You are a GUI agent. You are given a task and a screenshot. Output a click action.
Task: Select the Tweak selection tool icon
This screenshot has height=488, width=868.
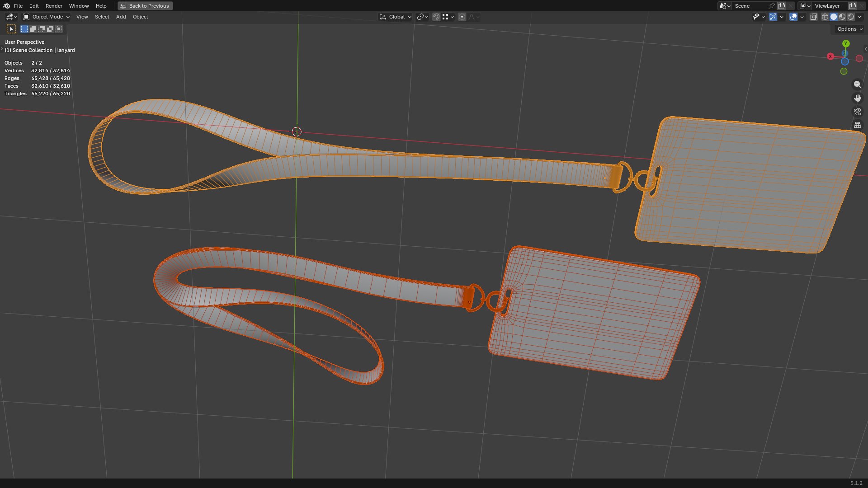pyautogui.click(x=11, y=29)
